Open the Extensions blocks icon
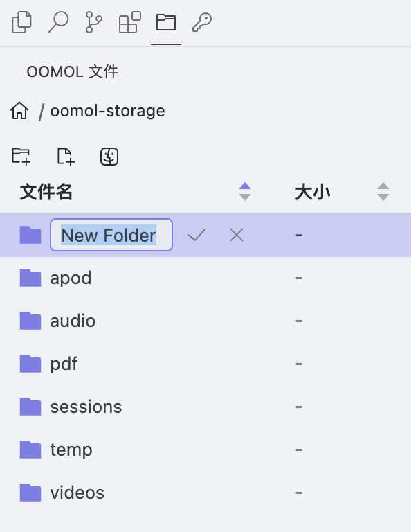The image size is (411, 532). (x=130, y=22)
